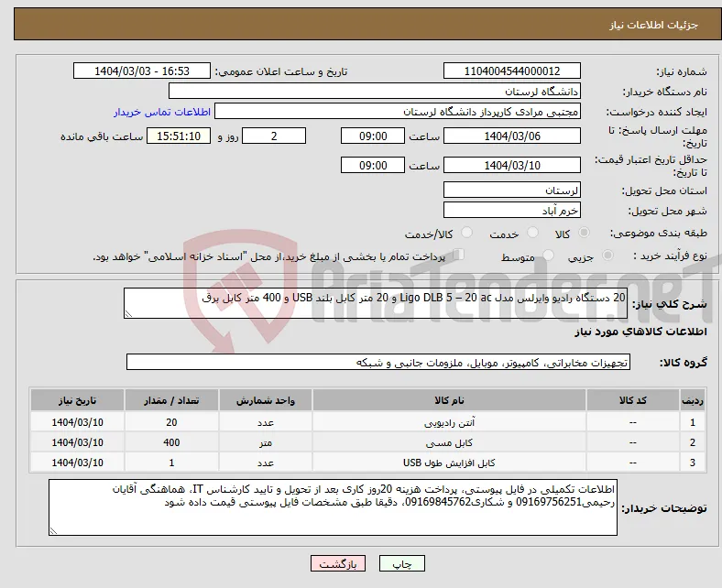This screenshot has width=722, height=588.
Task: Select the کالا radio button
Action: [584, 233]
